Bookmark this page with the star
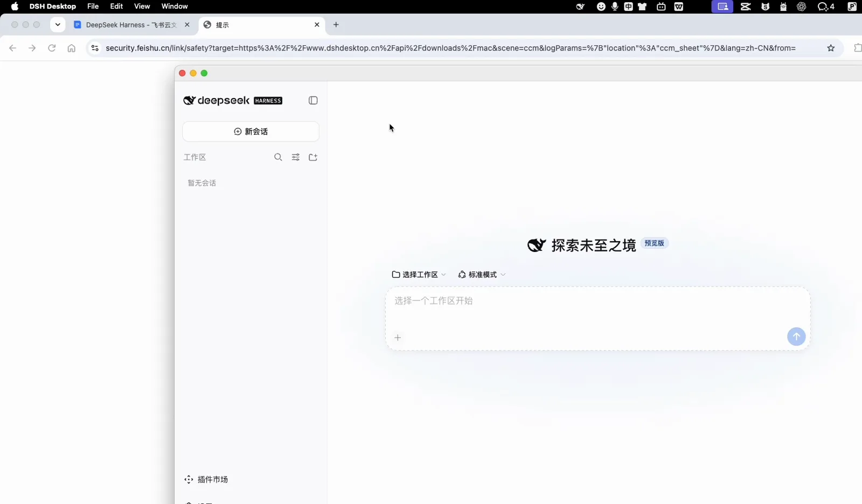Viewport: 862px width, 504px height. 831,48
